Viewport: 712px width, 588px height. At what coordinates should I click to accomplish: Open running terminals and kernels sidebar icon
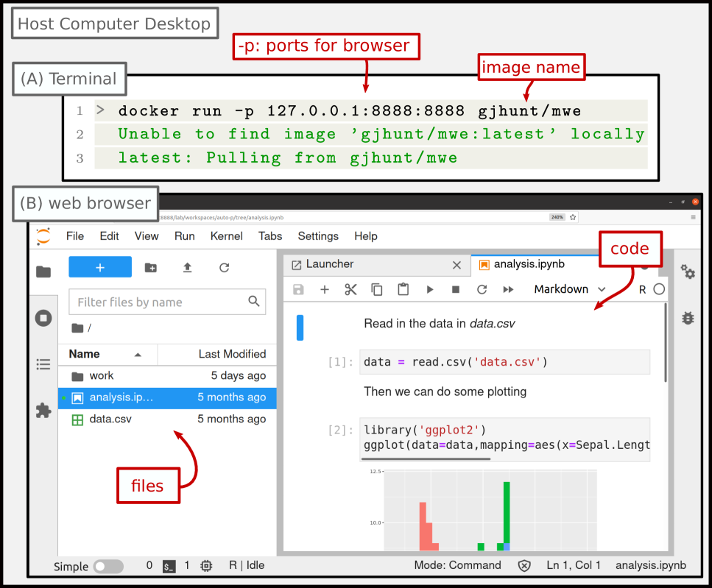[x=43, y=318]
